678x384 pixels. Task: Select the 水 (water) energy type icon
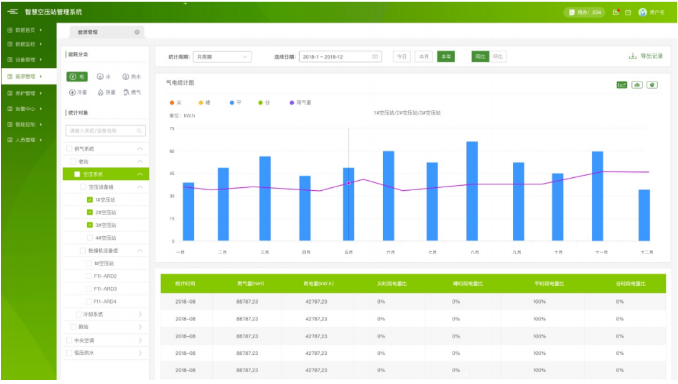[104, 77]
